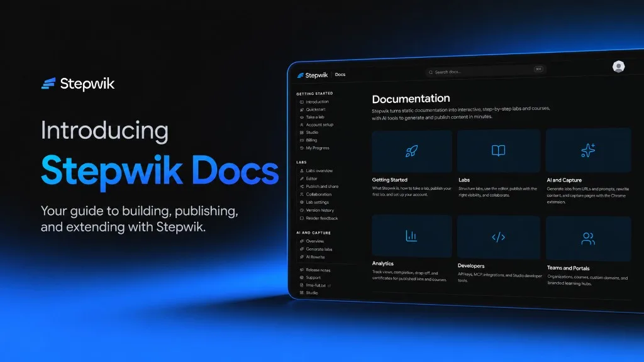Image resolution: width=644 pixels, height=362 pixels.
Task: Click the keyboard shortcut badge in search bar
Action: click(538, 69)
